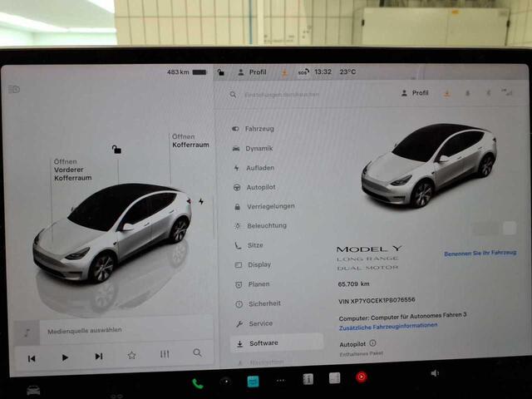
Task: Play the media
Action: [65, 357]
